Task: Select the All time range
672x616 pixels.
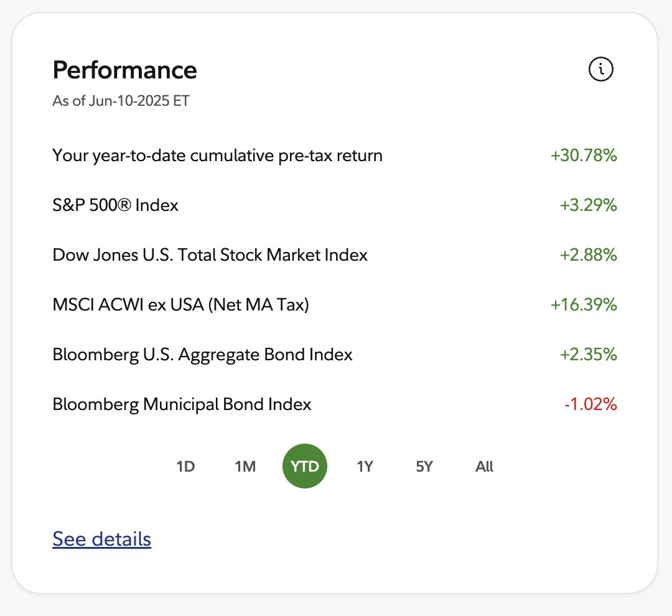Action: (484, 466)
